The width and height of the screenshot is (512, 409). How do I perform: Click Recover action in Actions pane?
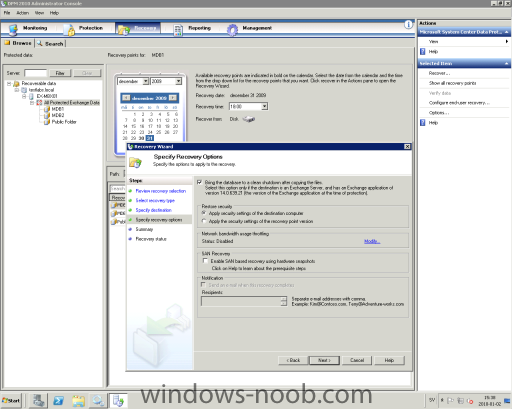coord(439,73)
